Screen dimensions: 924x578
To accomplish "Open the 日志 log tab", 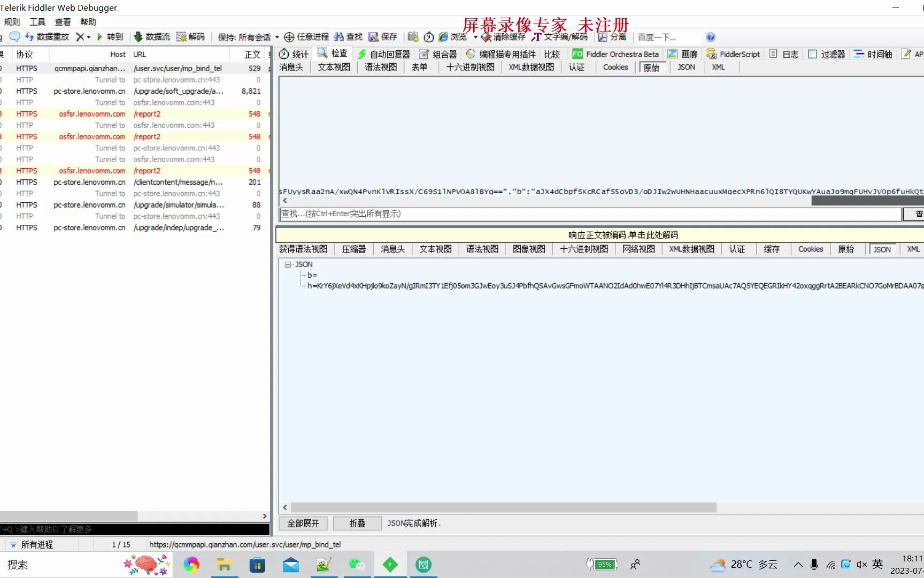I will tap(784, 54).
